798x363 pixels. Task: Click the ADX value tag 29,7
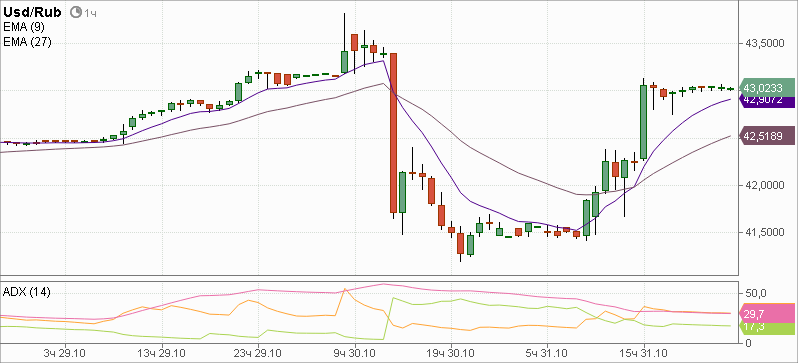coord(768,313)
